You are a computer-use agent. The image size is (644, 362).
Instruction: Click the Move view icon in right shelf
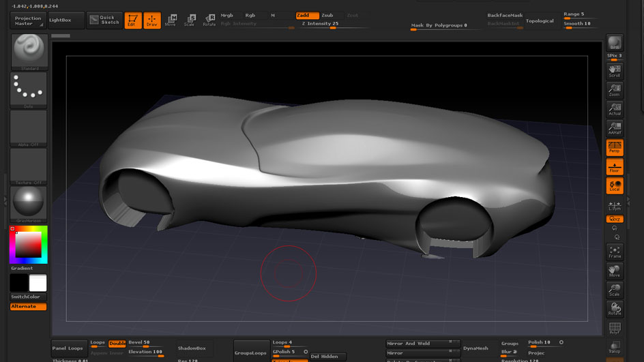(615, 271)
